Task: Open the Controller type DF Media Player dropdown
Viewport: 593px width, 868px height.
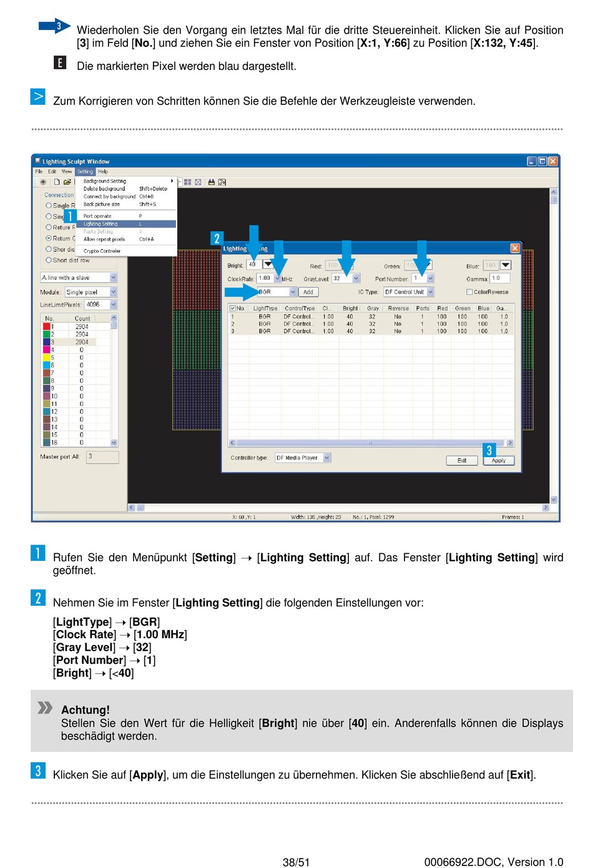Action: (x=326, y=458)
